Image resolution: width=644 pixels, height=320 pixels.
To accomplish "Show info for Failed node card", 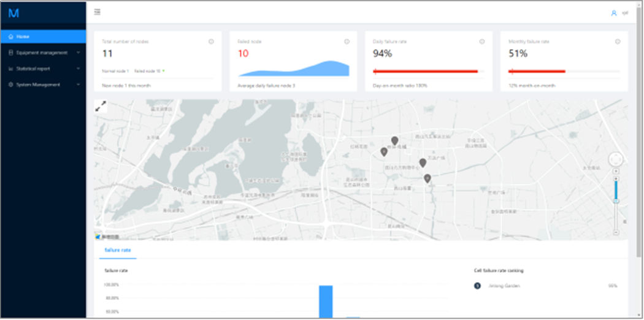I will pos(347,42).
